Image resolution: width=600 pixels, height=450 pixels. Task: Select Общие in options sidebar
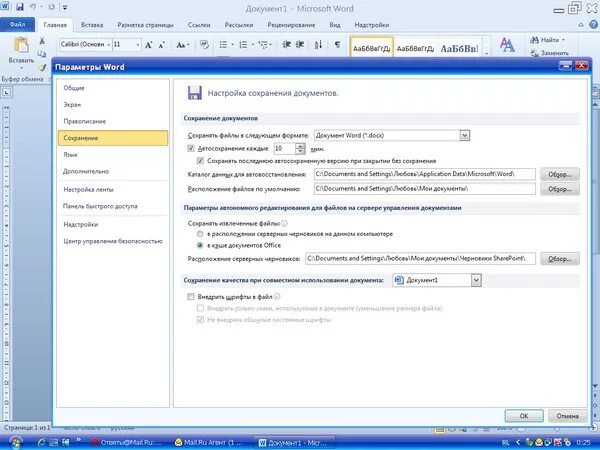click(112, 88)
